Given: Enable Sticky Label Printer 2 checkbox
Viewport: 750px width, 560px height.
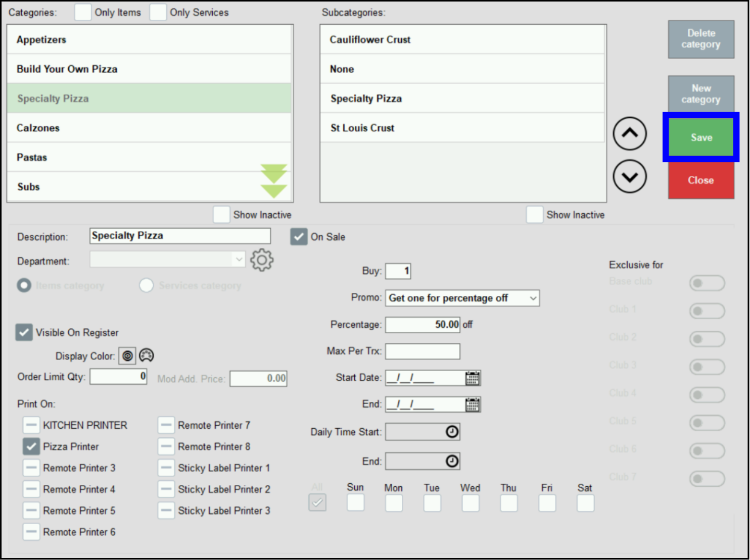Looking at the screenshot, I should [166, 489].
